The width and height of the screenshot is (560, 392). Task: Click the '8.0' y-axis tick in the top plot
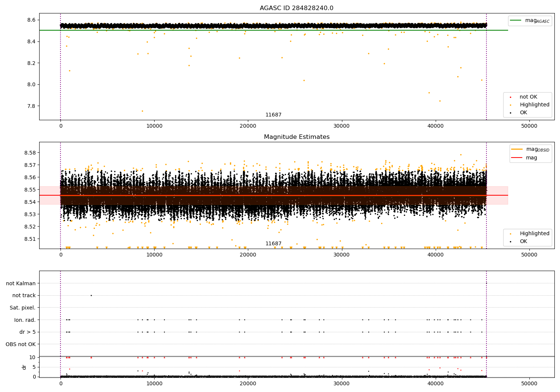point(31,84)
